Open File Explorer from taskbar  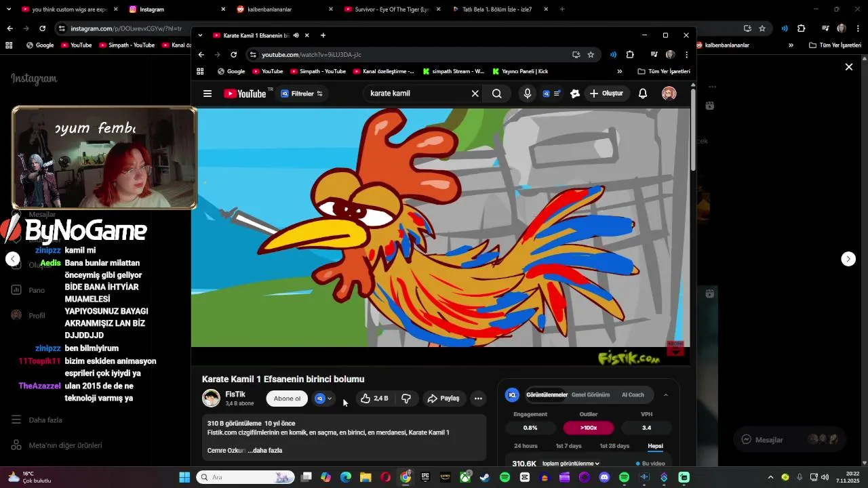[x=366, y=477]
